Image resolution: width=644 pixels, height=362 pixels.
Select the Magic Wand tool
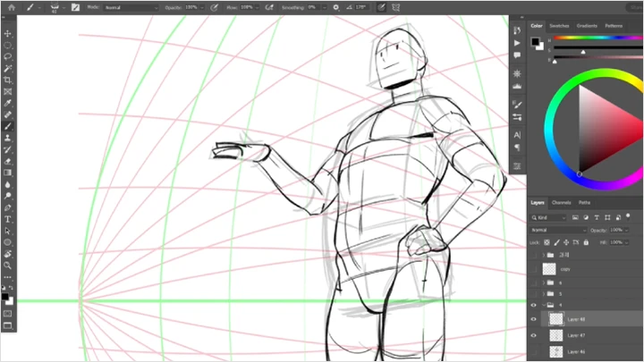tap(8, 69)
